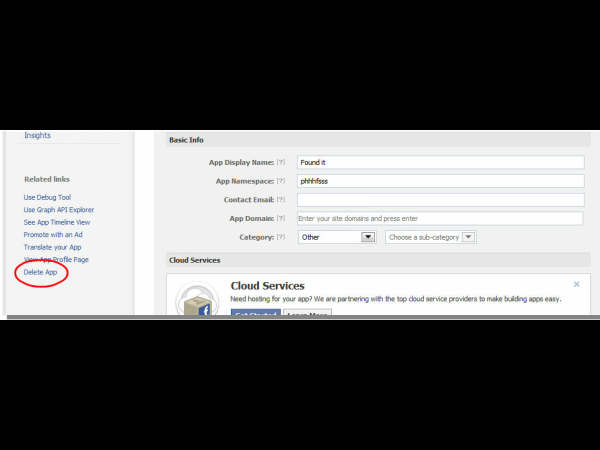
Task: Click the Cloud Services banner title
Action: coord(267,286)
